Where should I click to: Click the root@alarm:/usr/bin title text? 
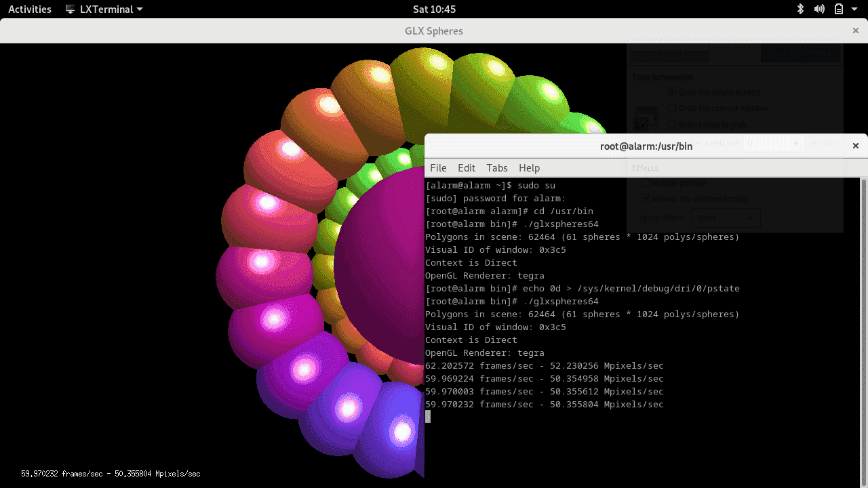click(x=646, y=146)
